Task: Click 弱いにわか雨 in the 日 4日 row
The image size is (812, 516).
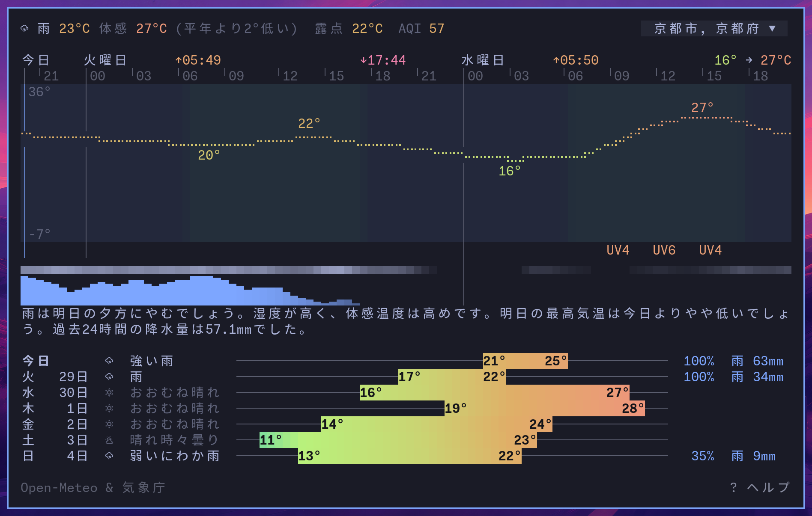Action: (x=175, y=456)
